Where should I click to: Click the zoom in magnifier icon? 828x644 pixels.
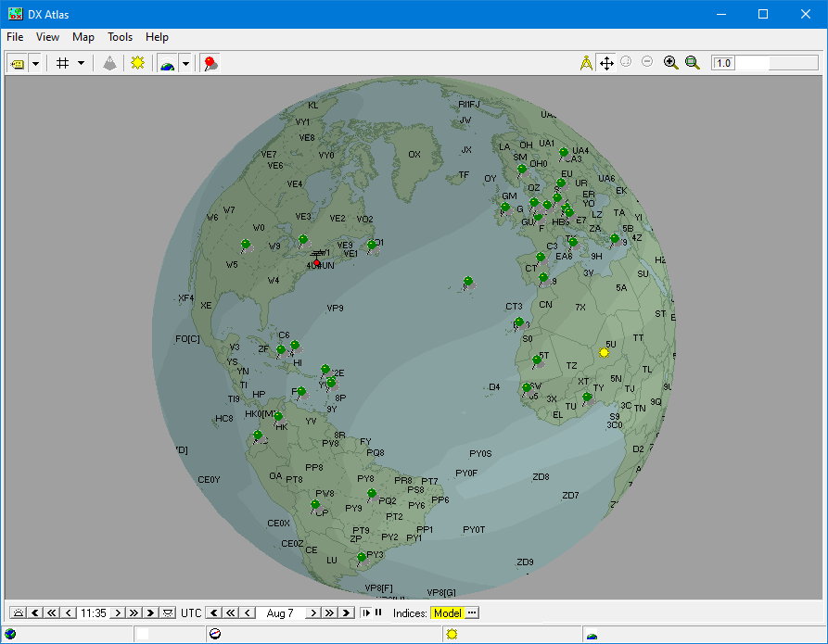(x=671, y=63)
